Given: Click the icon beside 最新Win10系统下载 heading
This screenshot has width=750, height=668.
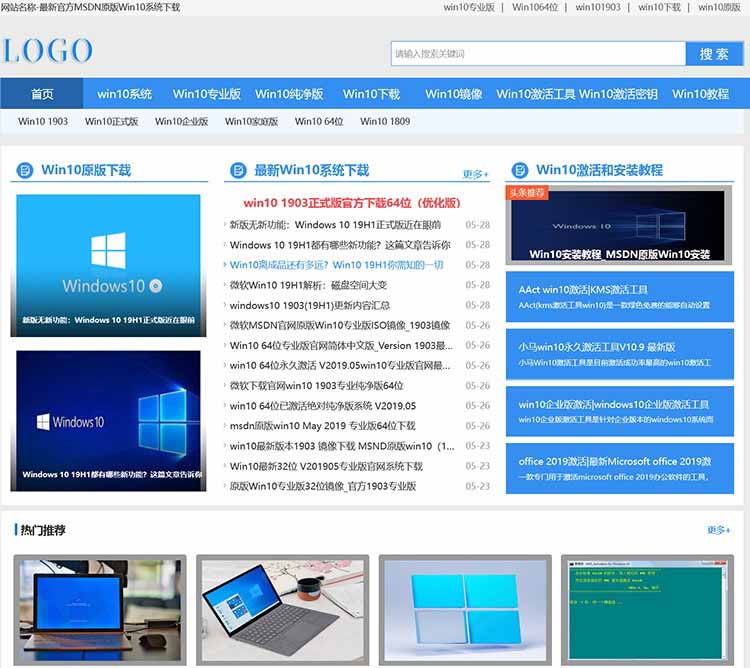Looking at the screenshot, I should [238, 170].
